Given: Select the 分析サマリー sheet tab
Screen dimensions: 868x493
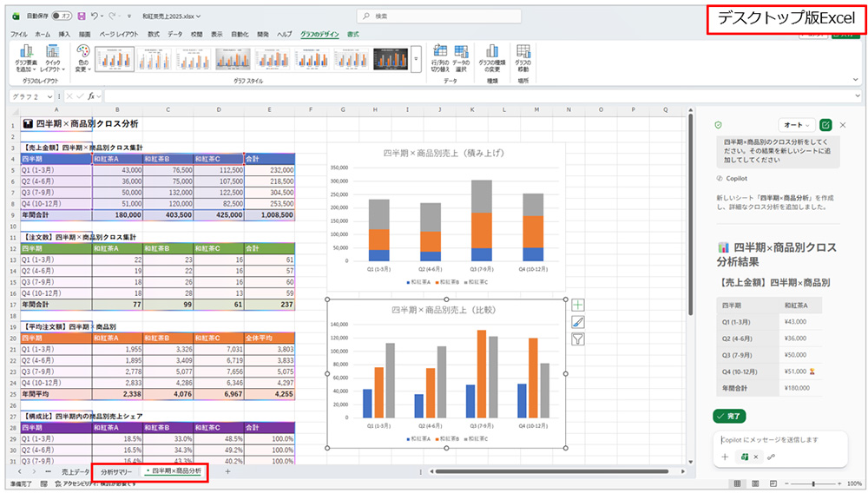Looking at the screenshot, I should point(116,471).
